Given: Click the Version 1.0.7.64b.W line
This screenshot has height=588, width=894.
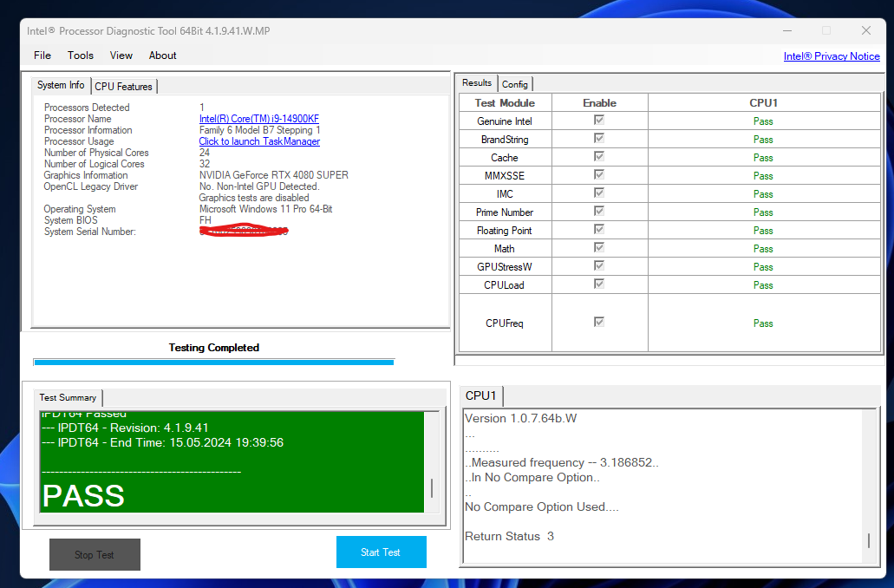Looking at the screenshot, I should (x=520, y=418).
